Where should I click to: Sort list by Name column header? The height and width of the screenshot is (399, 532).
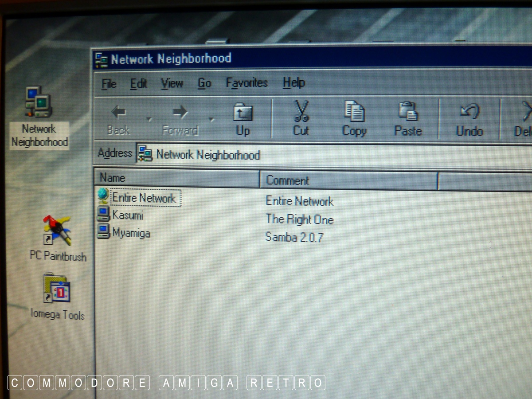[x=176, y=178]
